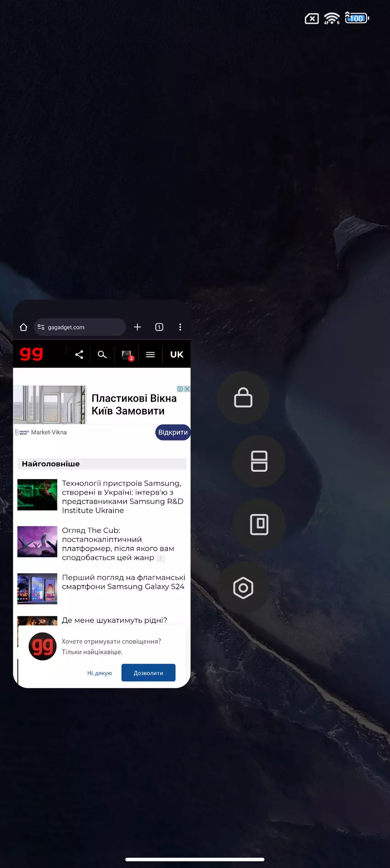Open new tab with plus icon

point(137,327)
